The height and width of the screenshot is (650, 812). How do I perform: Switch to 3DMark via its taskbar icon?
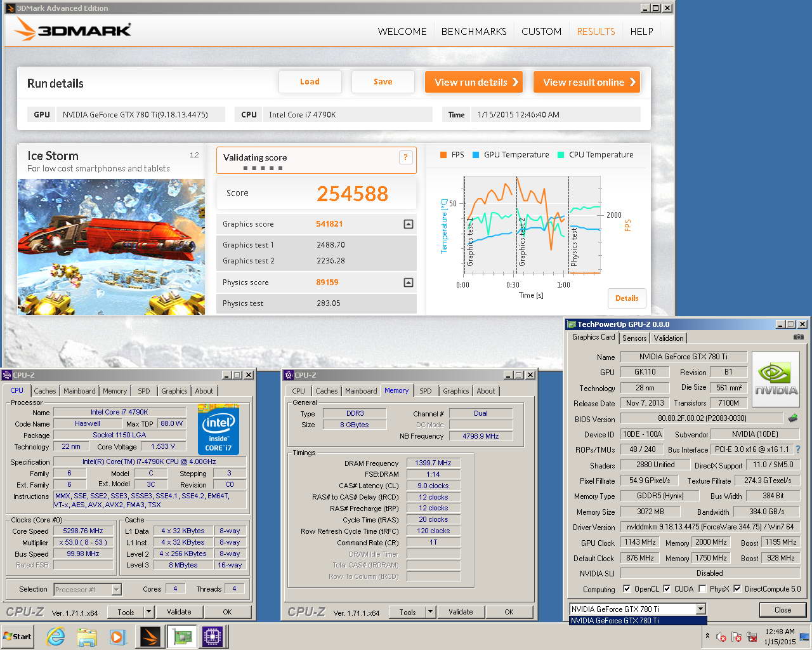[150, 637]
